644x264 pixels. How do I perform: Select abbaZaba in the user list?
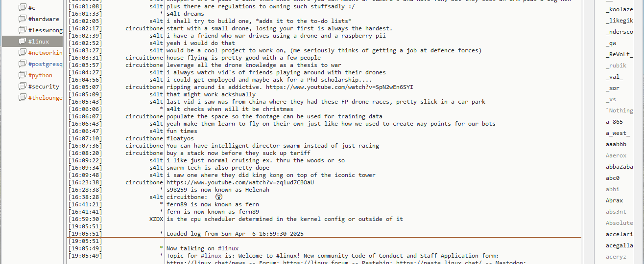pos(619,167)
